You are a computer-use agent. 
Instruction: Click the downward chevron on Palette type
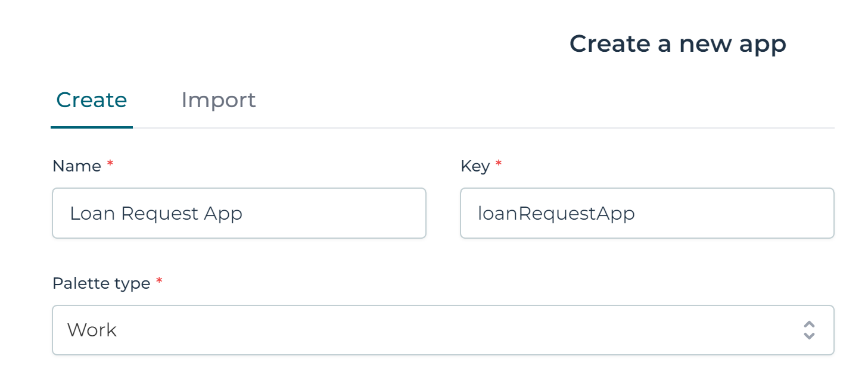810,335
